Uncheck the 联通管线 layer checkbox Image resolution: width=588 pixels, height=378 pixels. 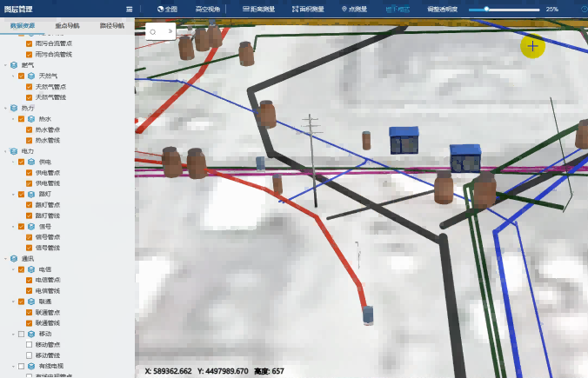29,322
